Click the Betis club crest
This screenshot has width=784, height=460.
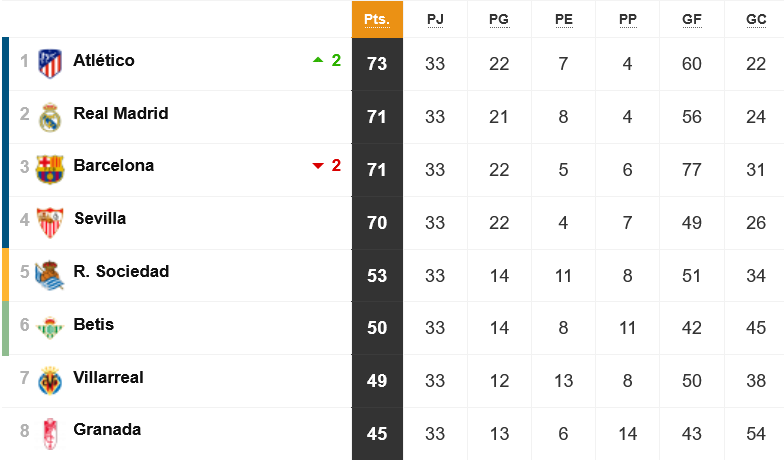click(50, 328)
